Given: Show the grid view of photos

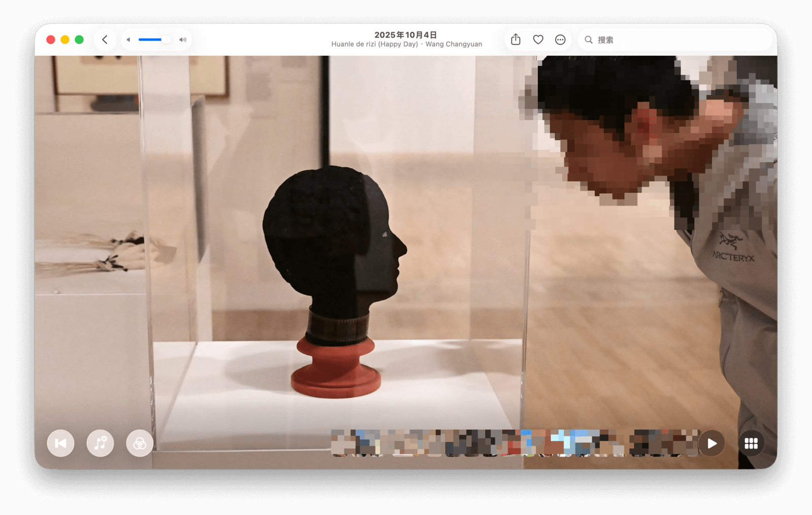Looking at the screenshot, I should click(751, 443).
